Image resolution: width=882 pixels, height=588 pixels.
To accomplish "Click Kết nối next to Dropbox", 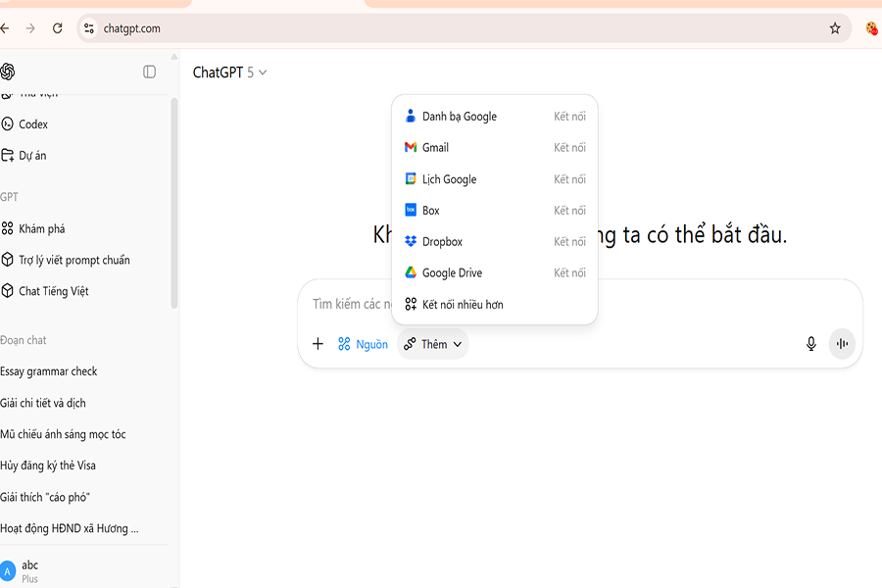I will click(569, 241).
